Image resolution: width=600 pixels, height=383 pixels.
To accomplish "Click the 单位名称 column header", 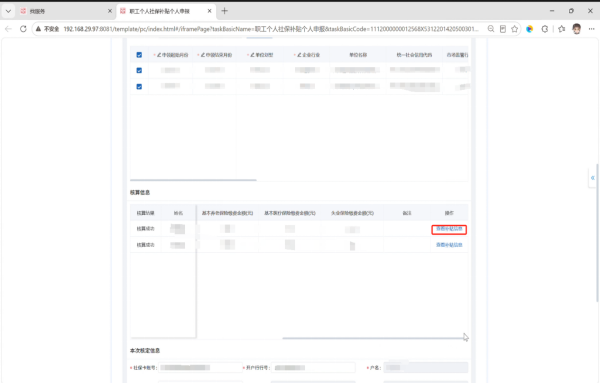I will 358,55.
